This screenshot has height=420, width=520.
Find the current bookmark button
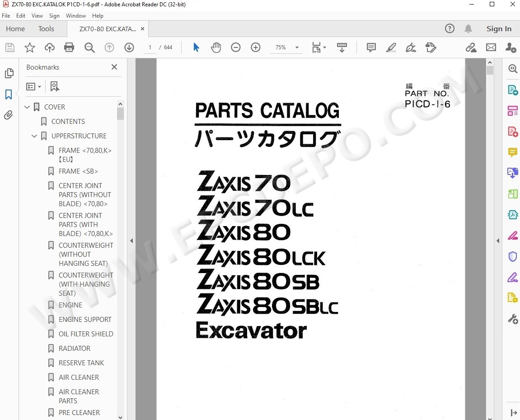(x=55, y=87)
